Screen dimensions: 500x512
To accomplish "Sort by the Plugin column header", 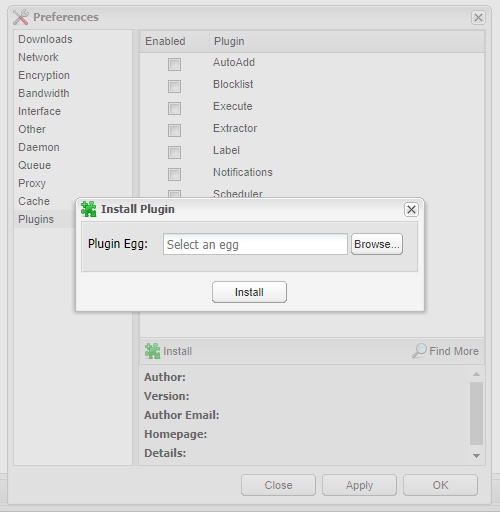I will coord(347,41).
